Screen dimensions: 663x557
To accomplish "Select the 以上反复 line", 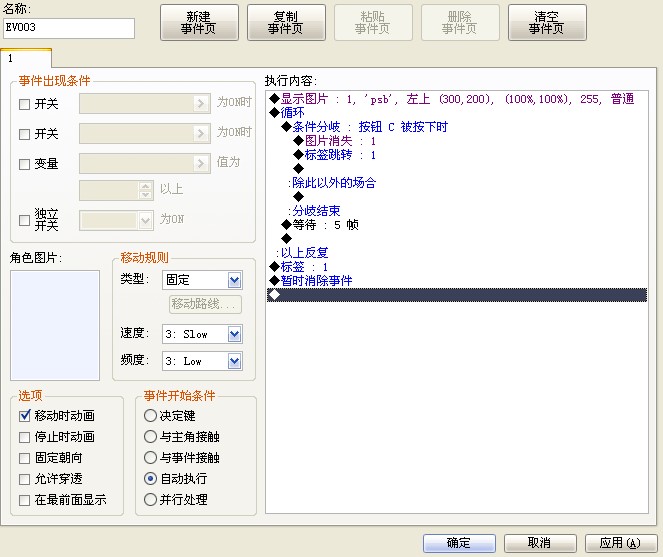I will click(x=457, y=253).
